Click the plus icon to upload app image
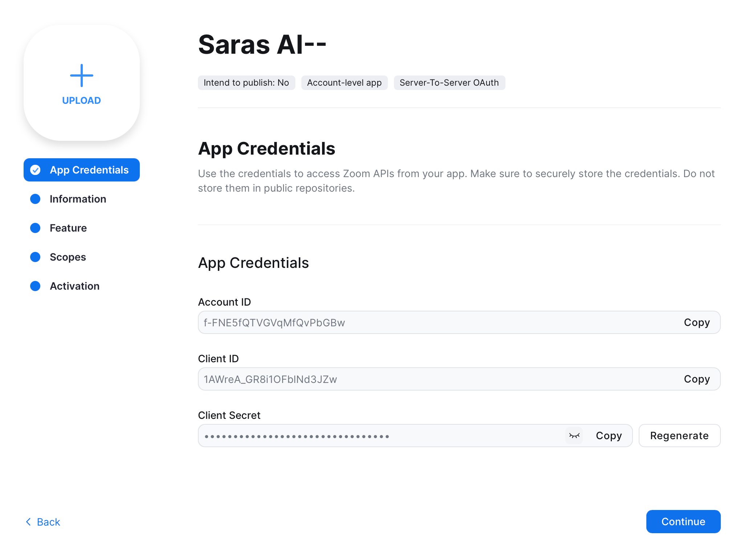This screenshot has height=543, width=756. tap(82, 75)
